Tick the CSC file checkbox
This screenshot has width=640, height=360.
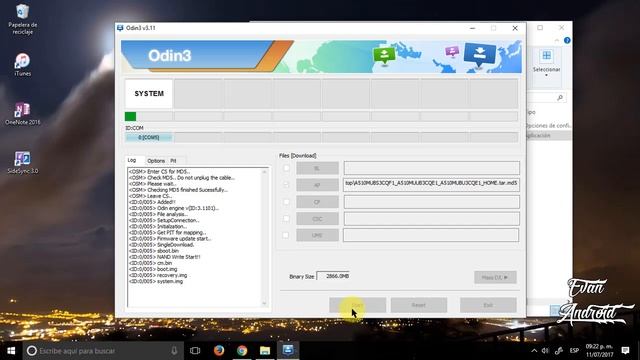tap(287, 218)
